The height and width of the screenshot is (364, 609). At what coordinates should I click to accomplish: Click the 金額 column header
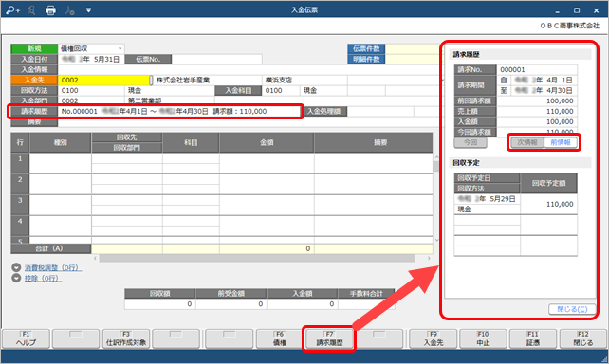click(x=267, y=142)
